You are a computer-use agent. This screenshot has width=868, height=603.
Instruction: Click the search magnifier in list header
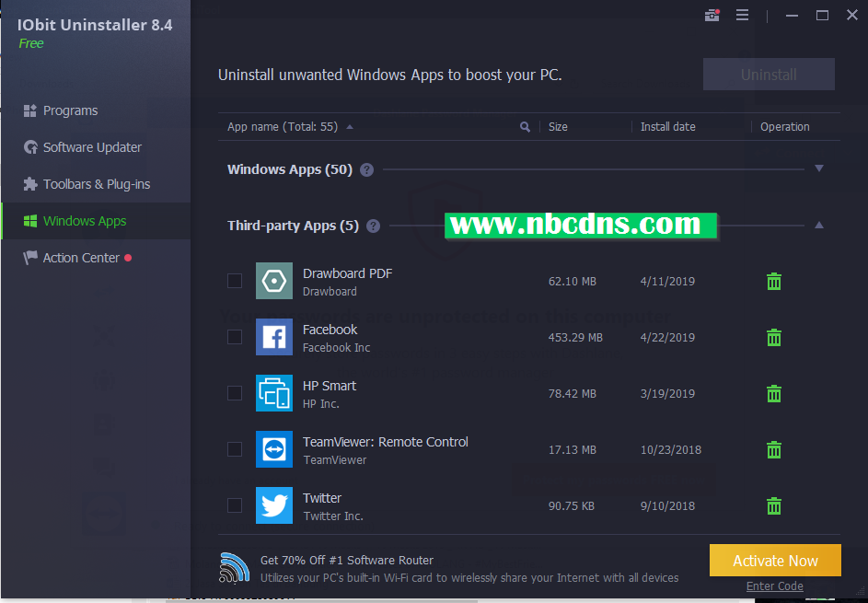(x=525, y=127)
